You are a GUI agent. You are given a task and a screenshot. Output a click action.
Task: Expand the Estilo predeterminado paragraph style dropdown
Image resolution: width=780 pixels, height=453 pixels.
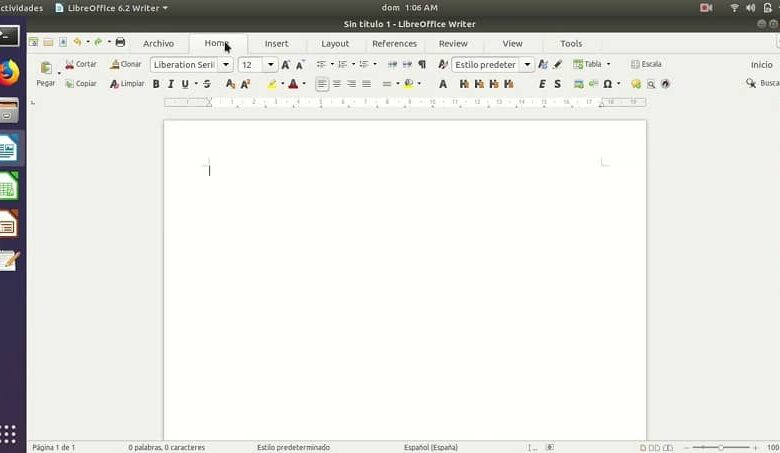(x=527, y=65)
